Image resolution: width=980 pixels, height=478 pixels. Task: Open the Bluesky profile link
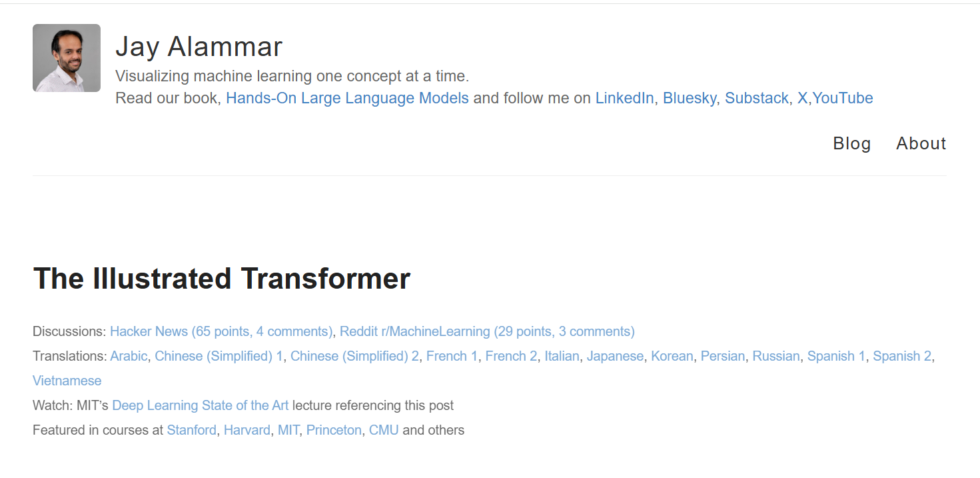[690, 98]
